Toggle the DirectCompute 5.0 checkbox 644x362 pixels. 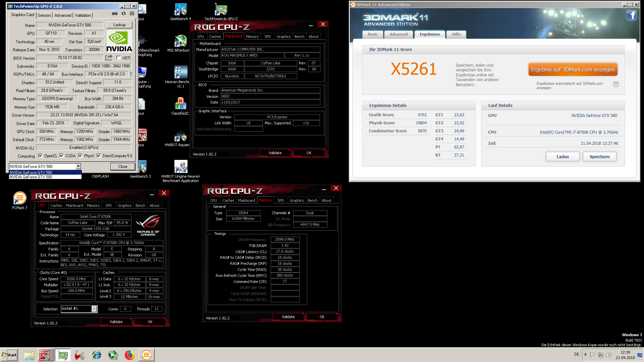point(99,156)
